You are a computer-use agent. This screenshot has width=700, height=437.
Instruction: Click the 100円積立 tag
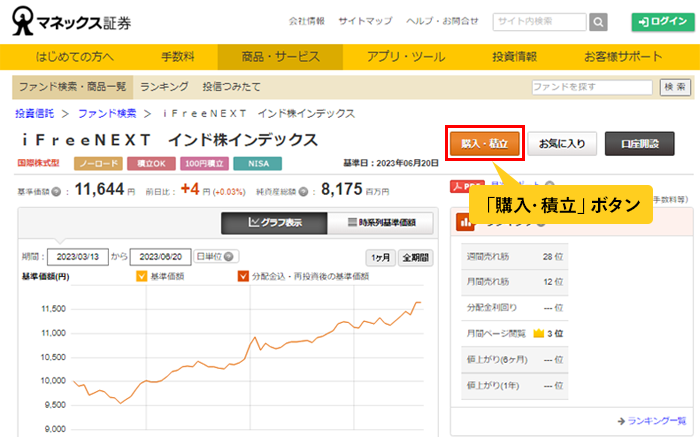tap(204, 163)
